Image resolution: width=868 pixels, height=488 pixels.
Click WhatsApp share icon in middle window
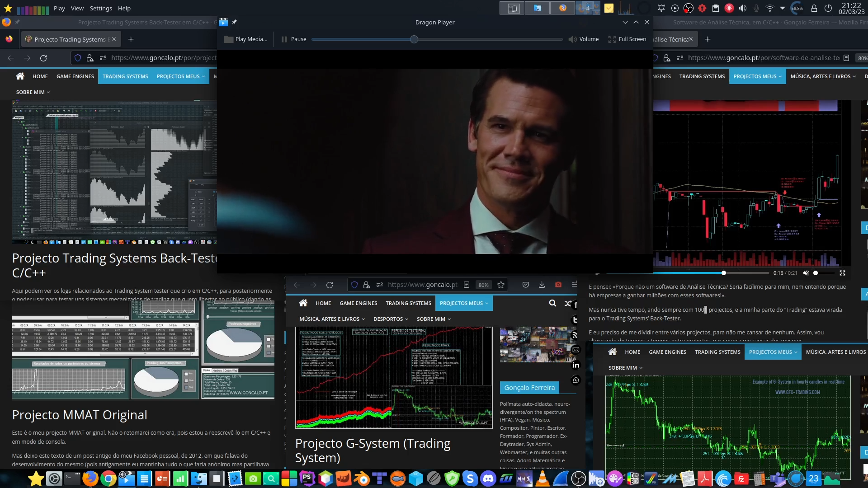576,380
